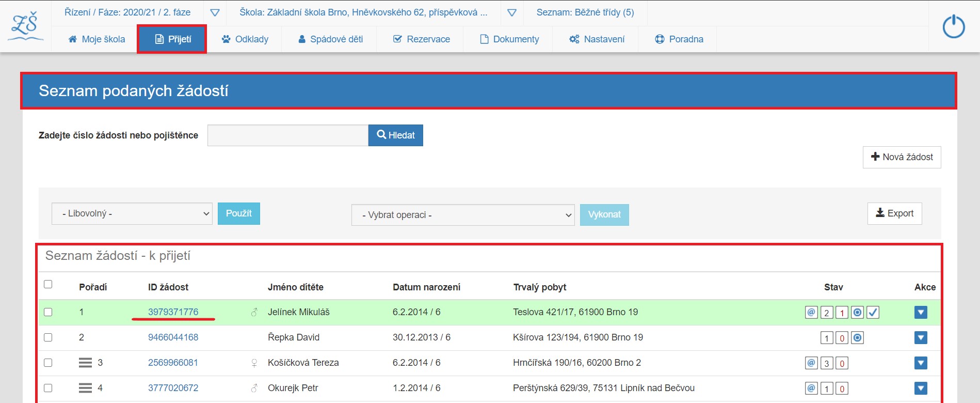980x403 pixels.
Task: Click the male gender icon next to Okurejk Petr
Action: tap(254, 388)
